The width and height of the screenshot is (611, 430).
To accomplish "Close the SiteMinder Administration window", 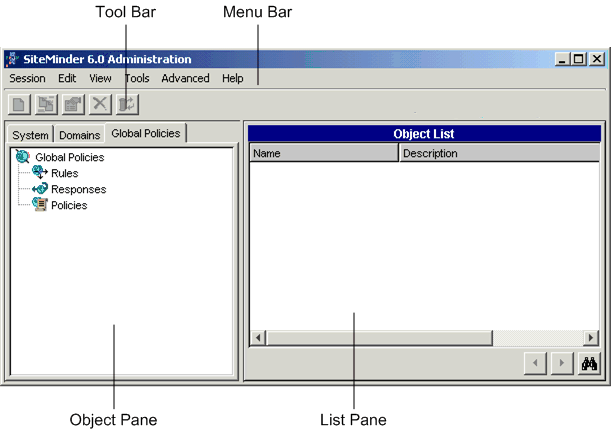I will 597,59.
